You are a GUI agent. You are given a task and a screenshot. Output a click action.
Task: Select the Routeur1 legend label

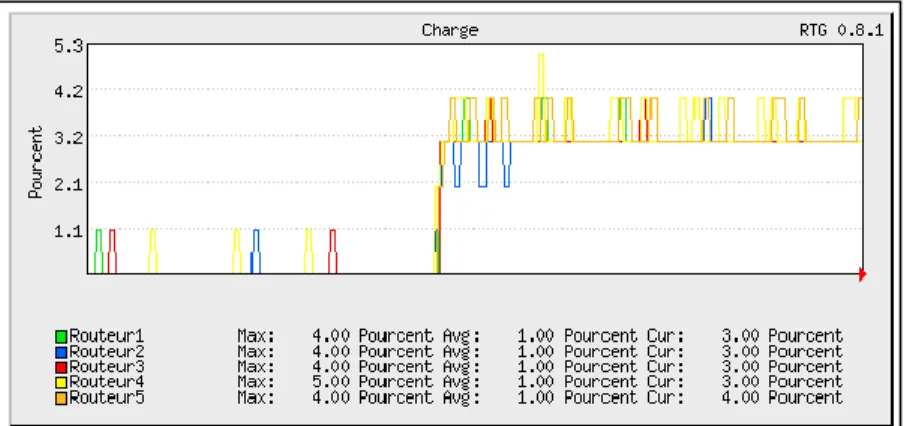coord(107,335)
